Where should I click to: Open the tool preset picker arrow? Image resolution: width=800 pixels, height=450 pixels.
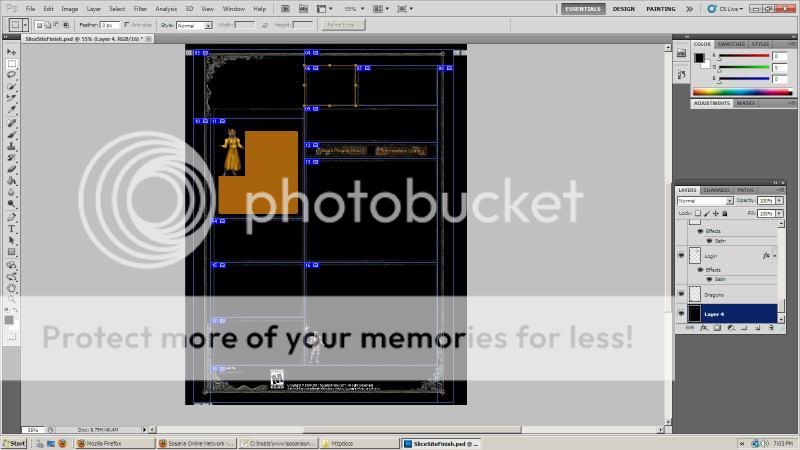(x=24, y=24)
